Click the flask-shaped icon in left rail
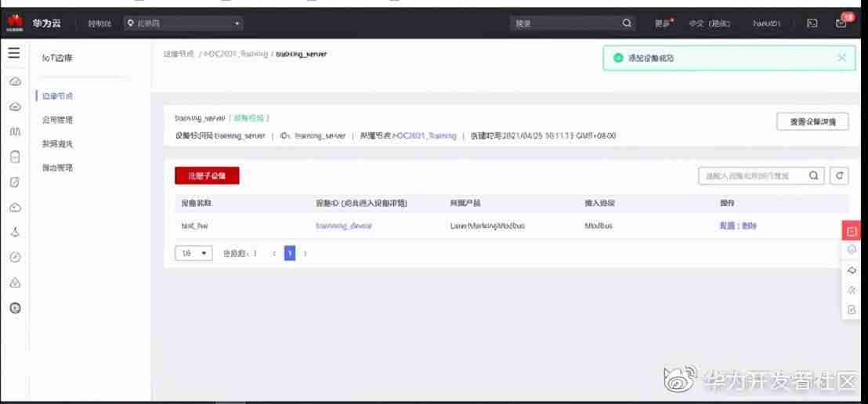The image size is (868, 404). (16, 233)
